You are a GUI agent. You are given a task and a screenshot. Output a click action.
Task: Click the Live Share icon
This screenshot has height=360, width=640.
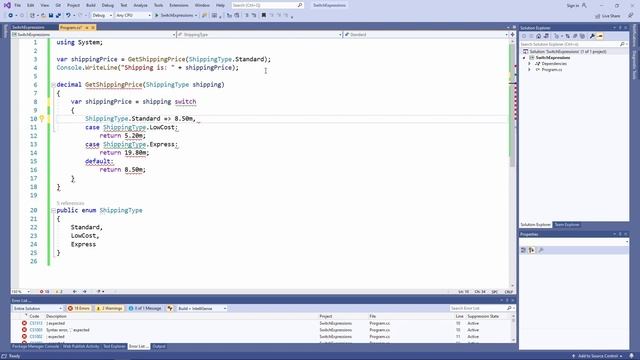[x=598, y=16]
